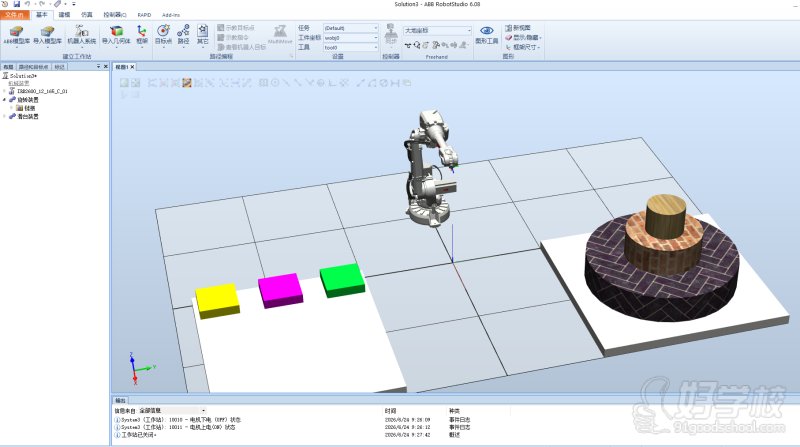Image resolution: width=800 pixels, height=447 pixels.
Task: Open the Task dropdown showing (Default)
Action: click(351, 28)
